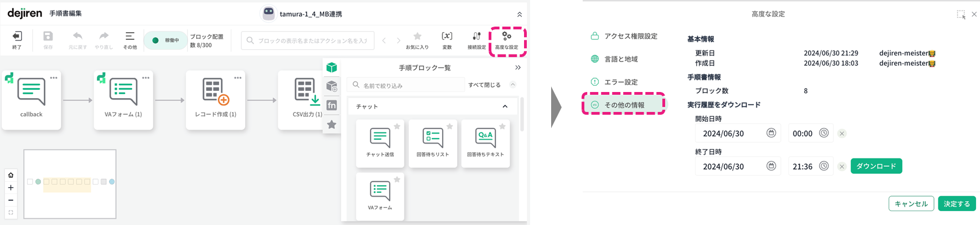This screenshot has height=225, width=980.
Task: Favorite the 回答待ちリスト block star
Action: pos(449,127)
